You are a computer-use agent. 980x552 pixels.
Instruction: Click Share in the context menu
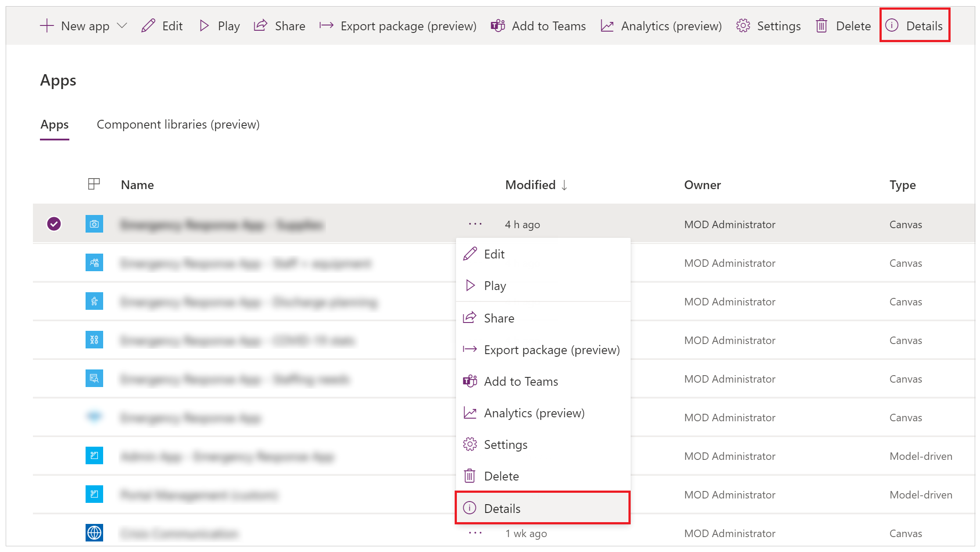498,317
